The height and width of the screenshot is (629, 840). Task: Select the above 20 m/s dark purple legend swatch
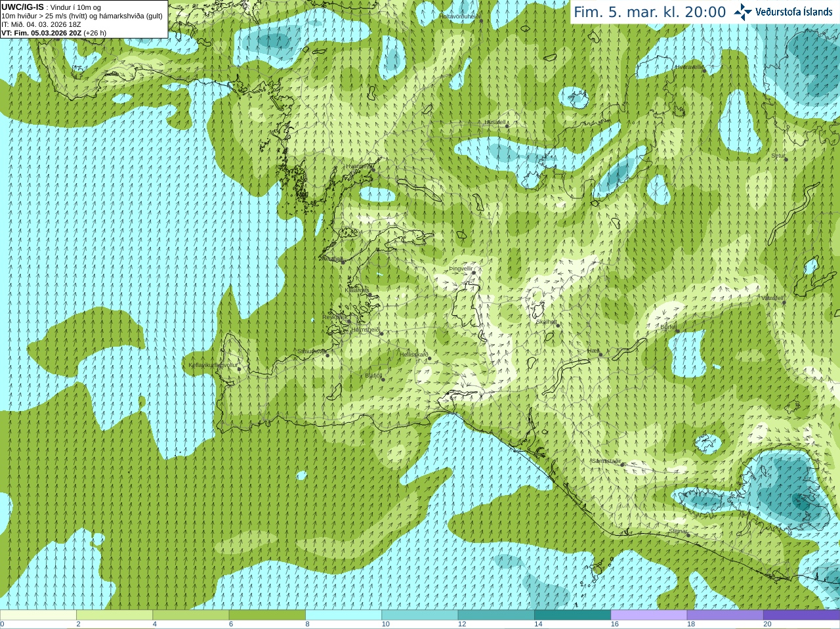[801, 615]
